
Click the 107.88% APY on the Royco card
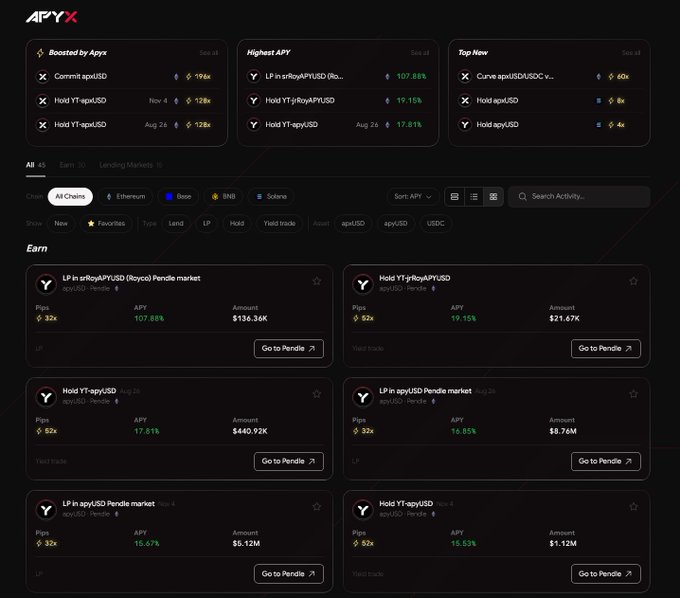149,318
